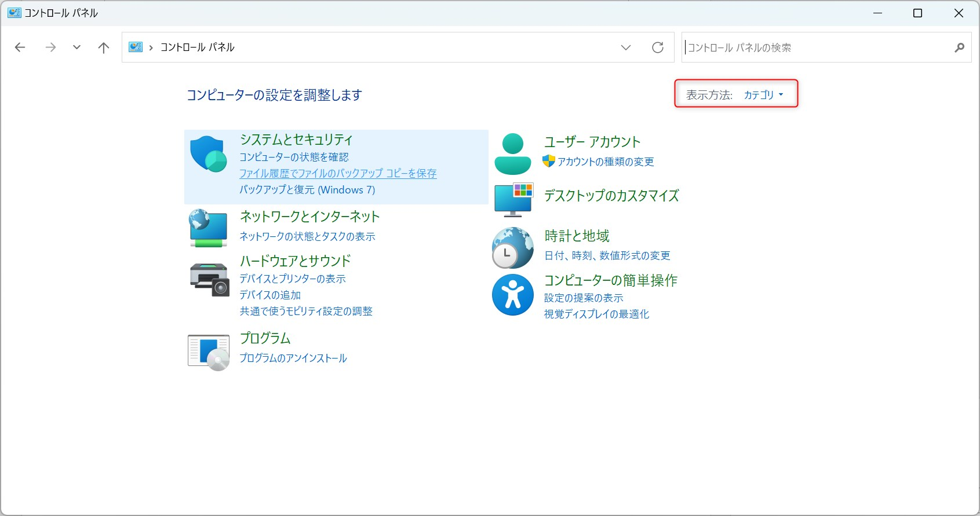Expand the address bar history dropdown
The width and height of the screenshot is (980, 516).
pos(626,47)
